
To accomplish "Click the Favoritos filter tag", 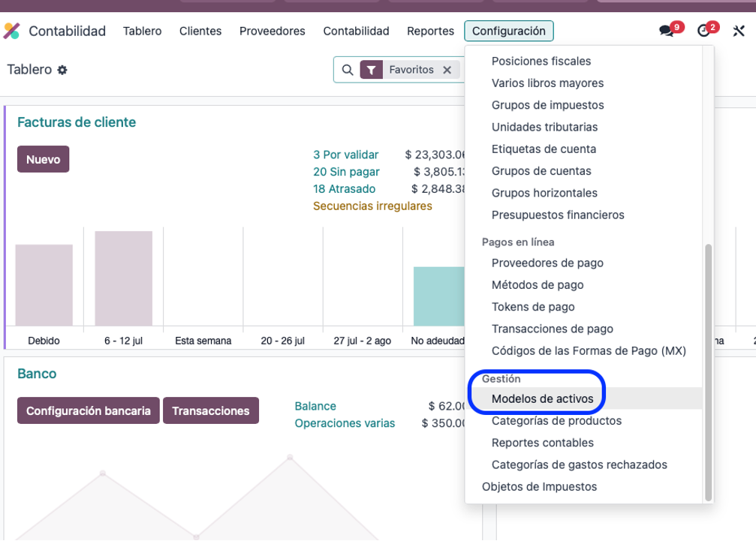I will point(411,70).
